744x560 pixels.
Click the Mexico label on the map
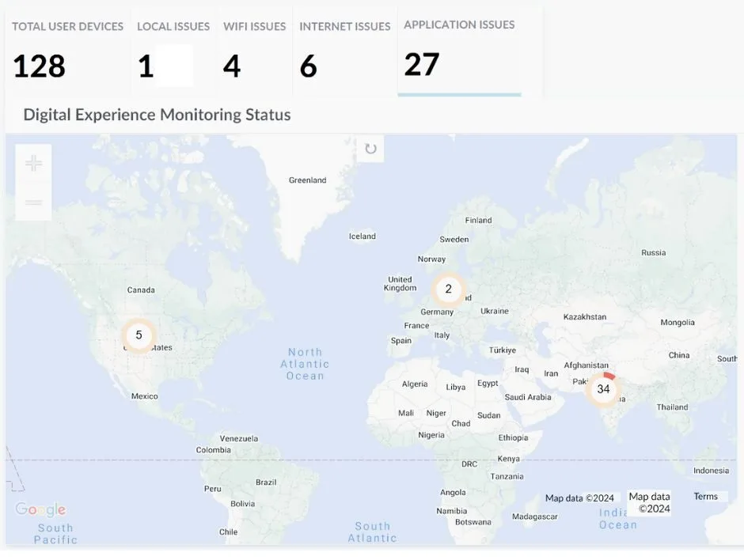pos(144,396)
